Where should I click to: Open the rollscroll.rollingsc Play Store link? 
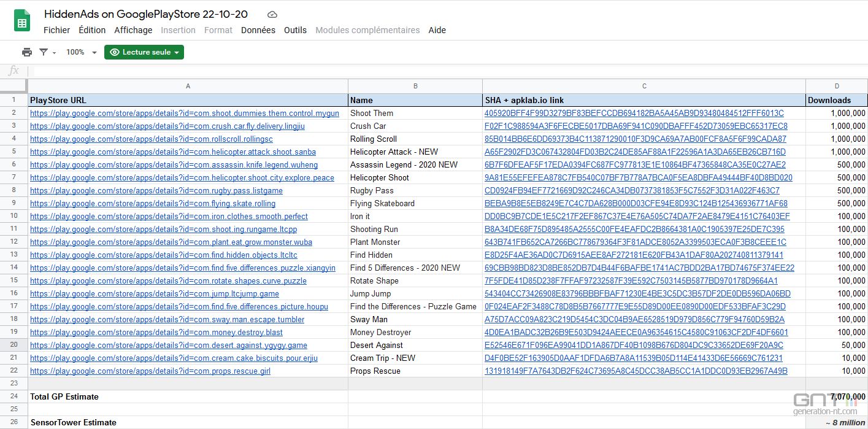click(151, 139)
